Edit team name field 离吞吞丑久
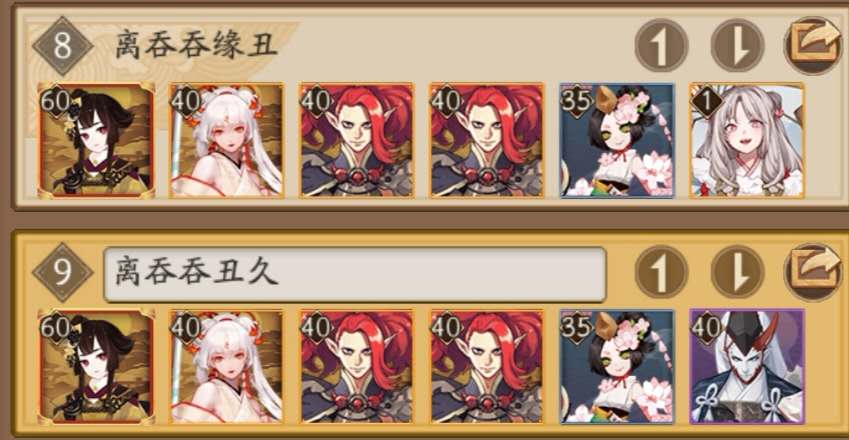Screen dimensions: 849x440 point(355,274)
